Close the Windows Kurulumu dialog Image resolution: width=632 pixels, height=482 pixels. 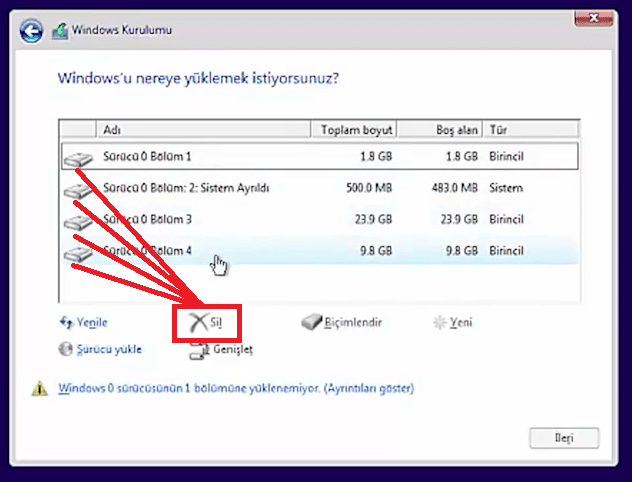click(x=594, y=19)
